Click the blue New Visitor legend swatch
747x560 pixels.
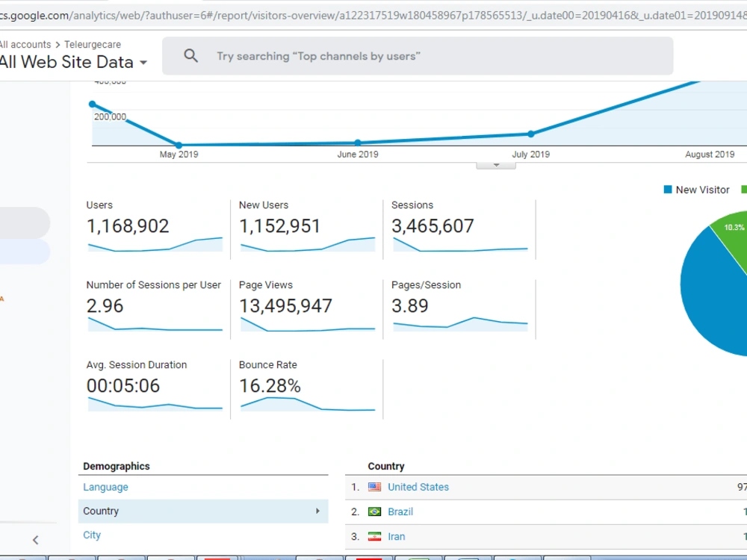(668, 190)
